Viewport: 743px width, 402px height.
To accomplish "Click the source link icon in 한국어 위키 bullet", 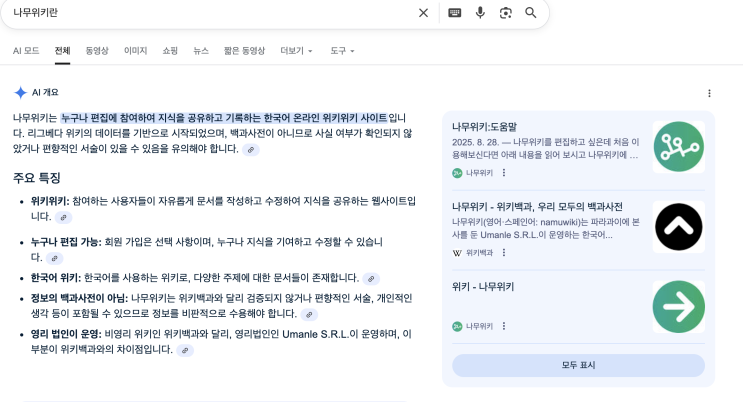I will (x=371, y=279).
